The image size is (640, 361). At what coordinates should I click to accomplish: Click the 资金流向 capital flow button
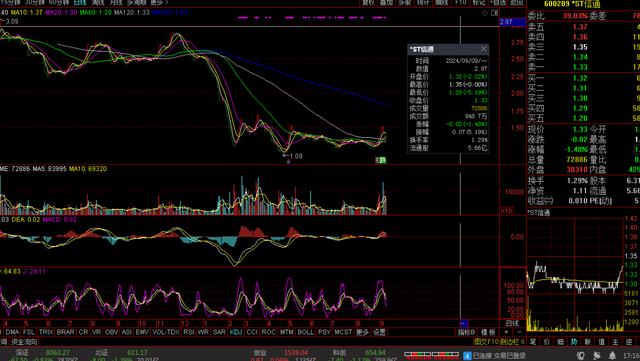pyautogui.click(x=24, y=342)
